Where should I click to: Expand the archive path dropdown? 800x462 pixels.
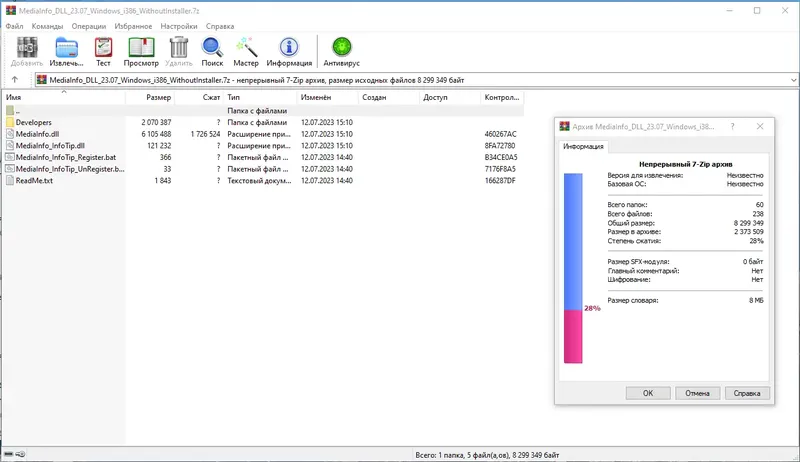pos(793,80)
